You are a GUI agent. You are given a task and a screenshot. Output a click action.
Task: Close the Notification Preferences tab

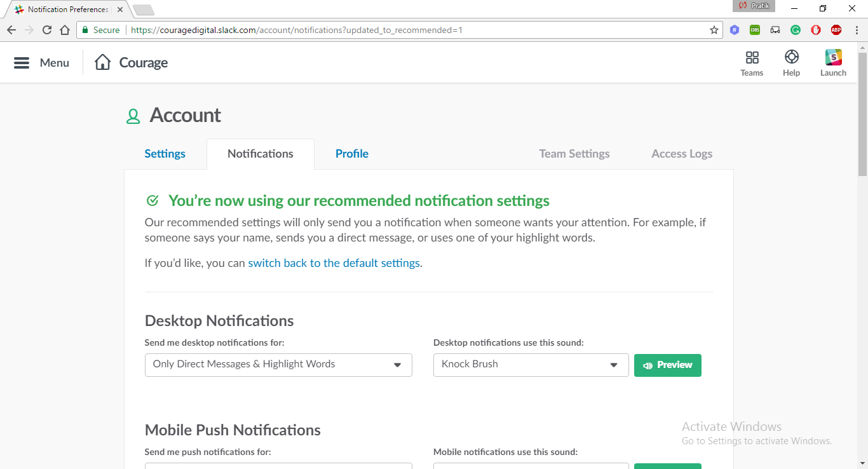tap(120, 10)
